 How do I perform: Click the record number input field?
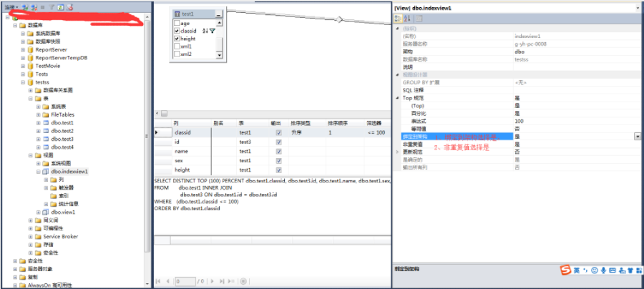[x=185, y=281]
